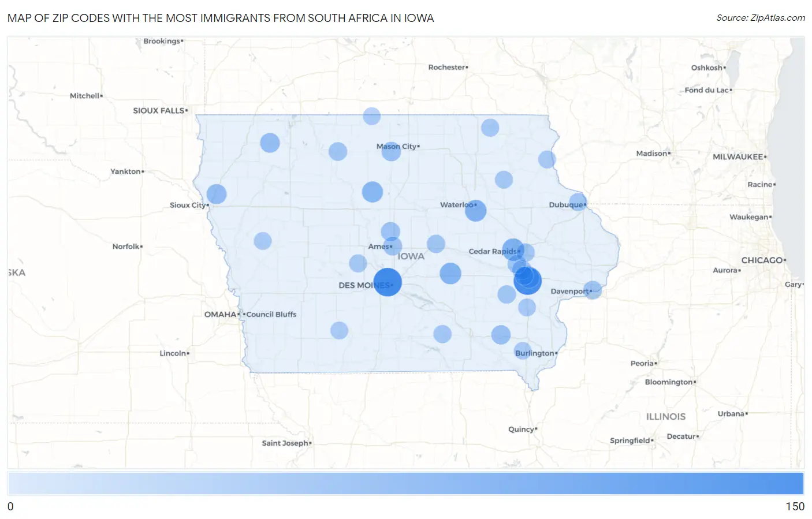This screenshot has width=812, height=519.
Task: Click the Lincoln label
Action: pos(173,353)
